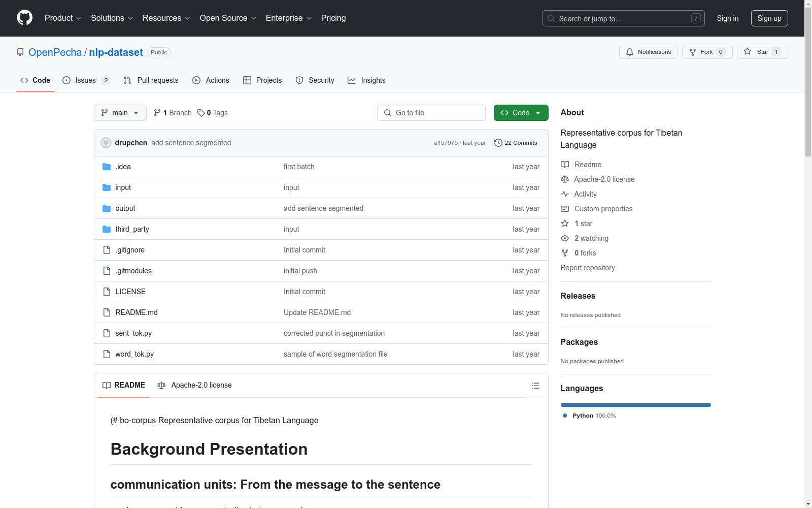View the 22 Commits history

[516, 143]
